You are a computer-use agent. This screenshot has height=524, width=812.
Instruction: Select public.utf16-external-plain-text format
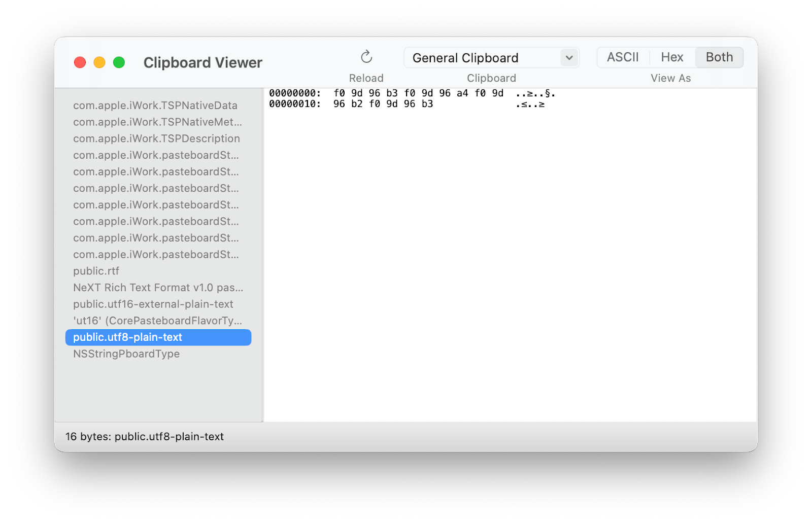click(x=153, y=304)
